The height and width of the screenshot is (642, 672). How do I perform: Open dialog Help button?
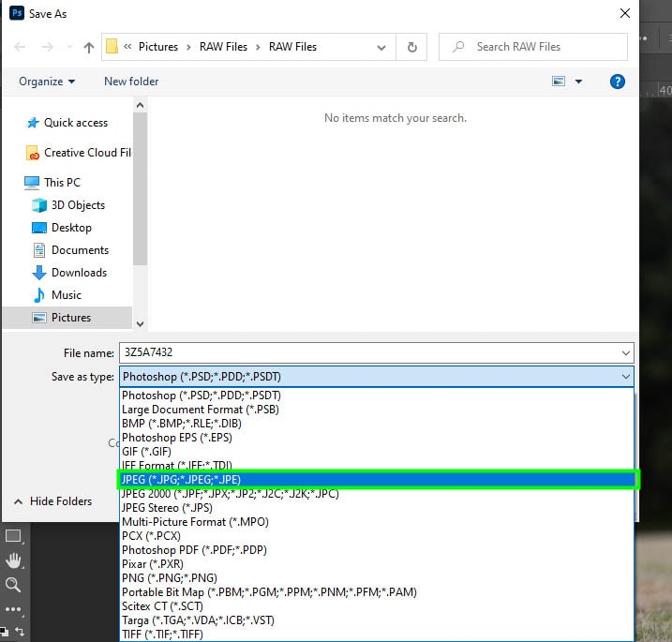(617, 82)
